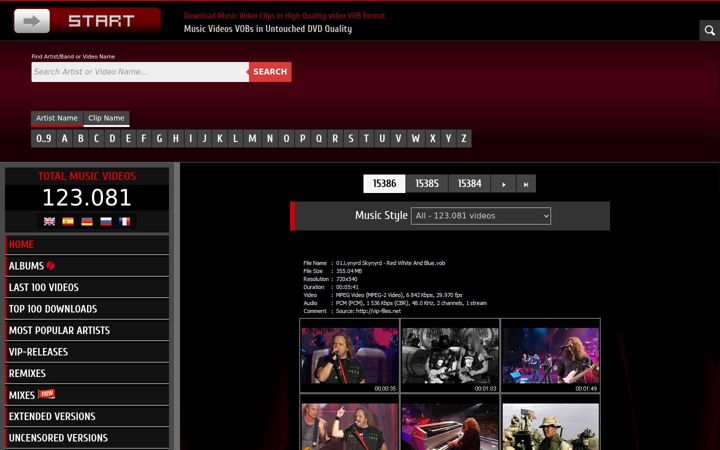The image size is (720, 450).
Task: Open thumbnail showing soldiers in hats
Action: point(551,427)
